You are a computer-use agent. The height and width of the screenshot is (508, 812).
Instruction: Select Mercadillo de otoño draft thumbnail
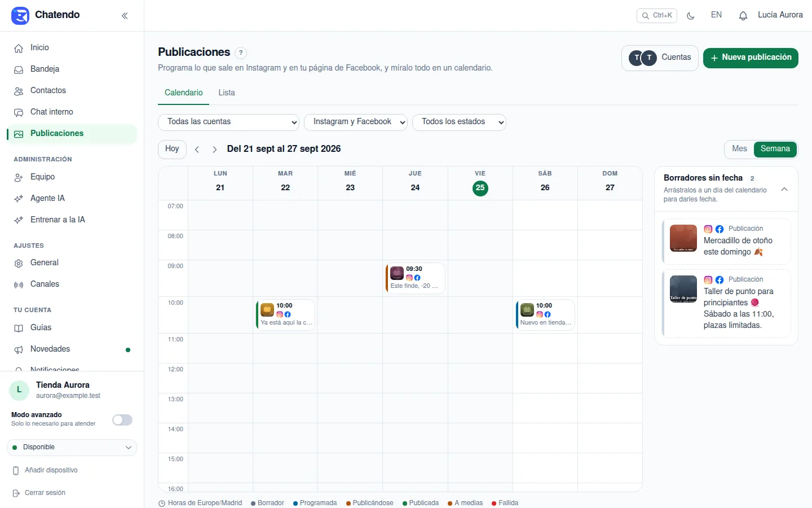click(683, 238)
